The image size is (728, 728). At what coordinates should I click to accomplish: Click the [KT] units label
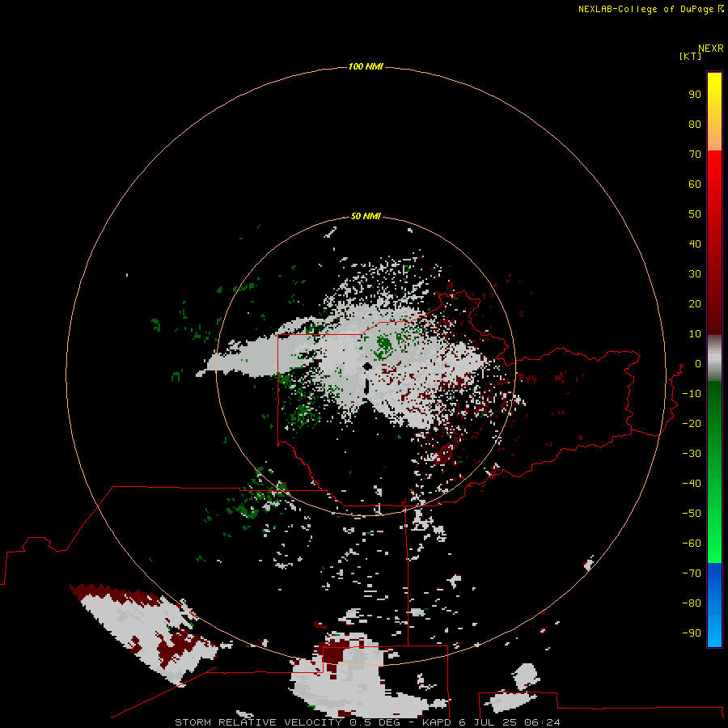690,56
